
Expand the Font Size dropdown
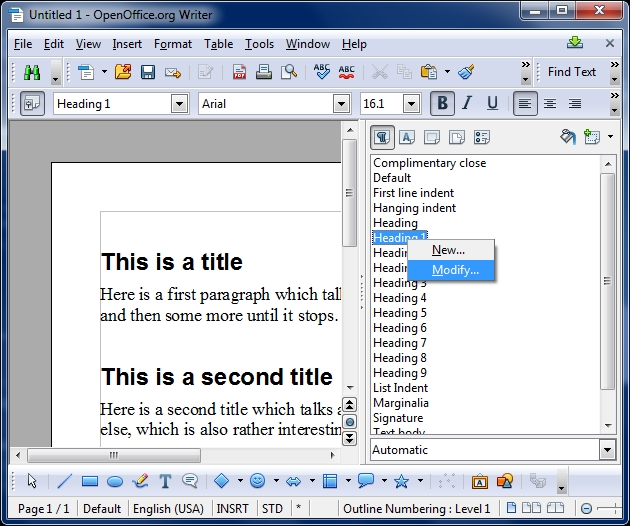411,104
